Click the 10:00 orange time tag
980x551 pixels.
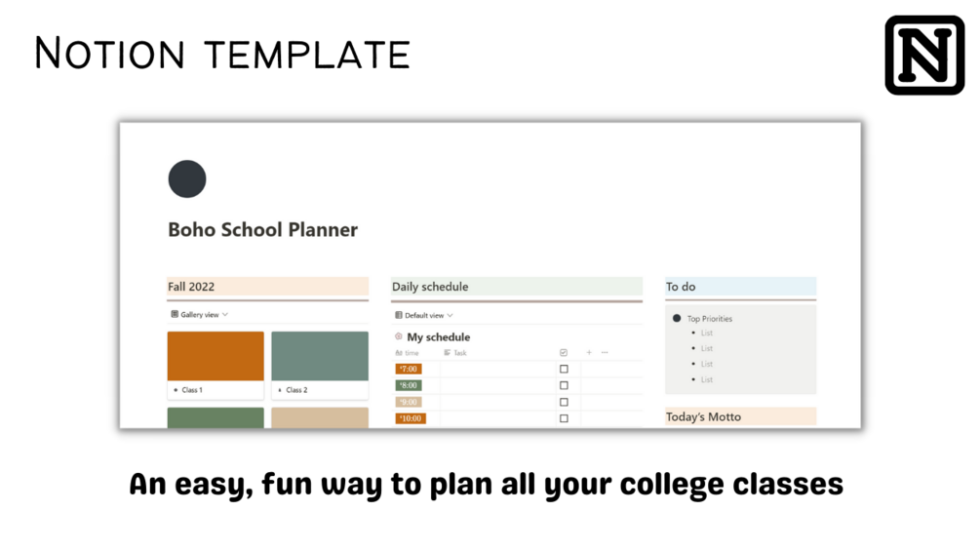point(411,418)
